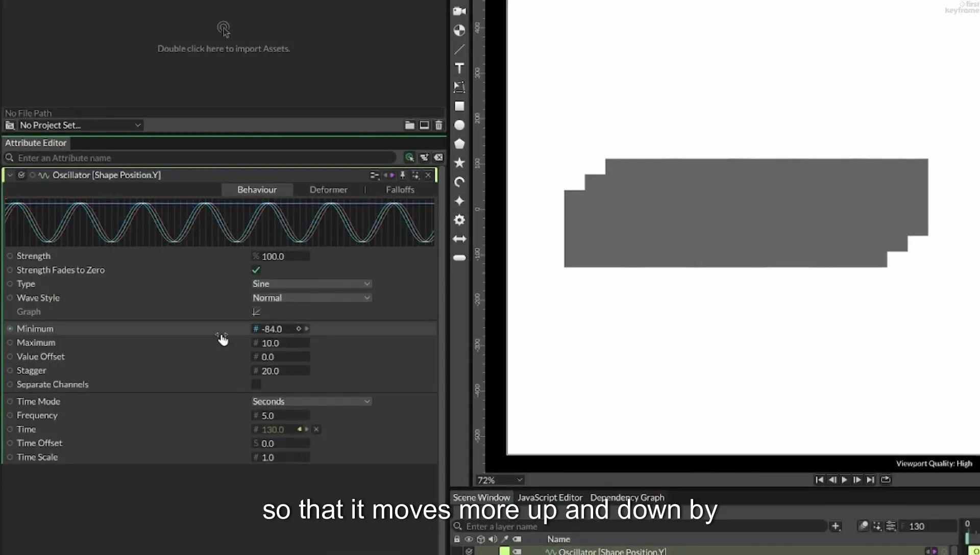980x555 pixels.
Task: Click the trash icon in project bar
Action: [438, 125]
